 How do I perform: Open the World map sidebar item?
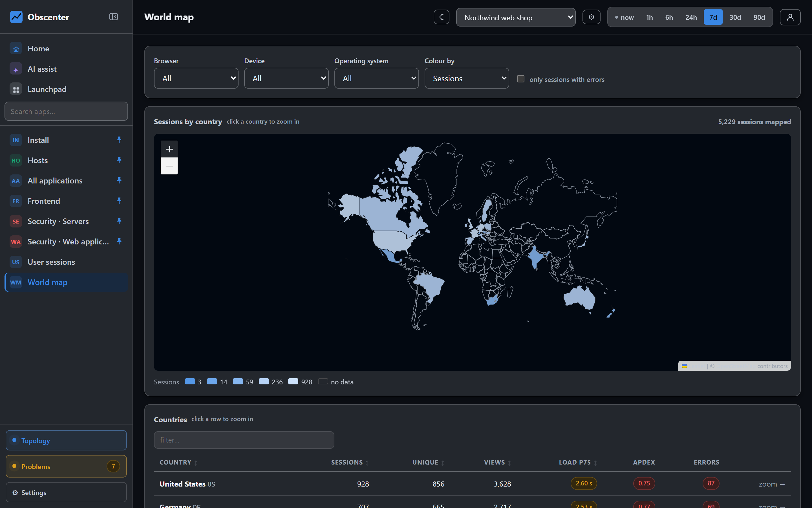[66, 282]
